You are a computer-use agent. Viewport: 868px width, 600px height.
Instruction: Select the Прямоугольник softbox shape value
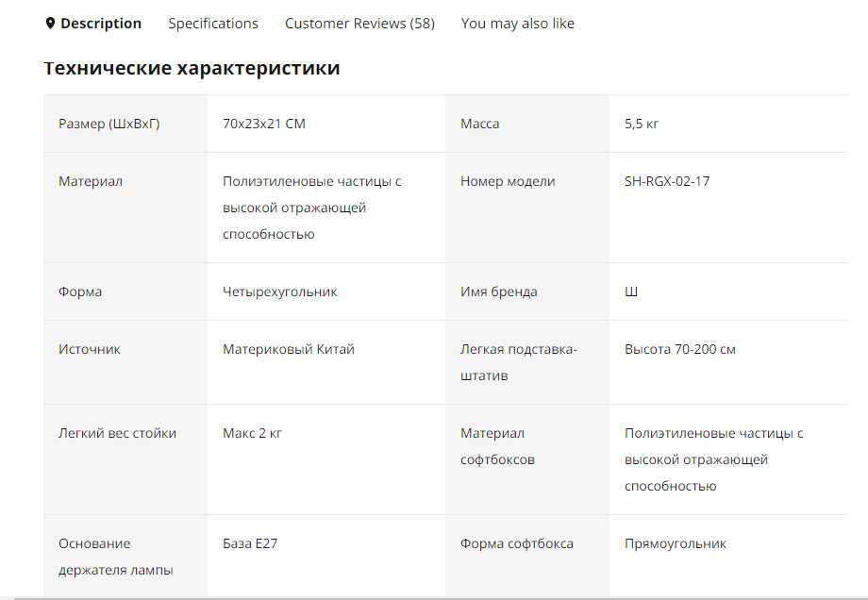(676, 543)
